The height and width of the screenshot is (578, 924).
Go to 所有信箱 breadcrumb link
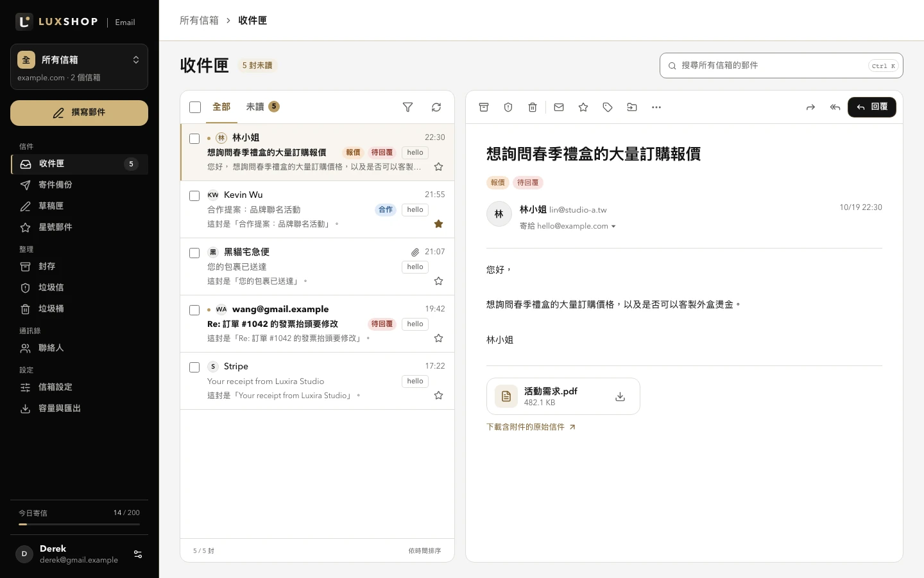click(199, 21)
